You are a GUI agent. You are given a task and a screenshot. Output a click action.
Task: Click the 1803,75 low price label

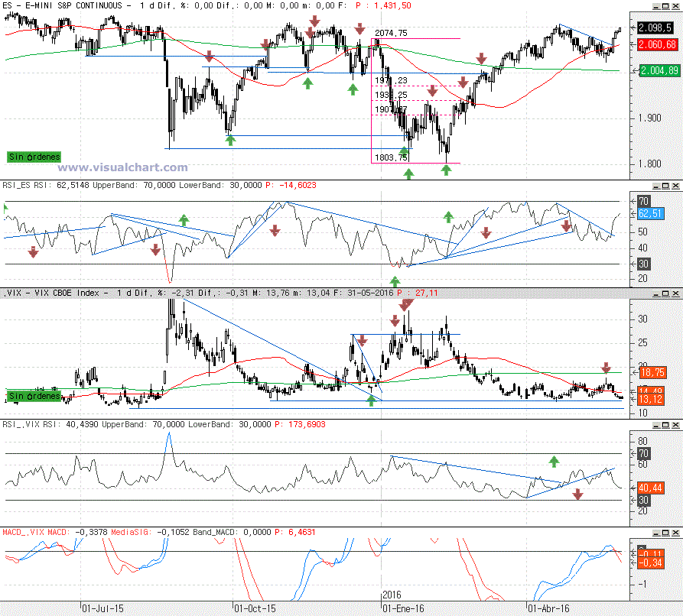tap(391, 157)
